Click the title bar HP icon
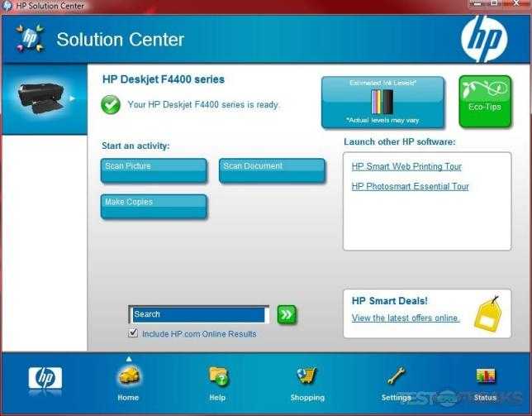This screenshot has width=532, height=416. tap(7, 6)
